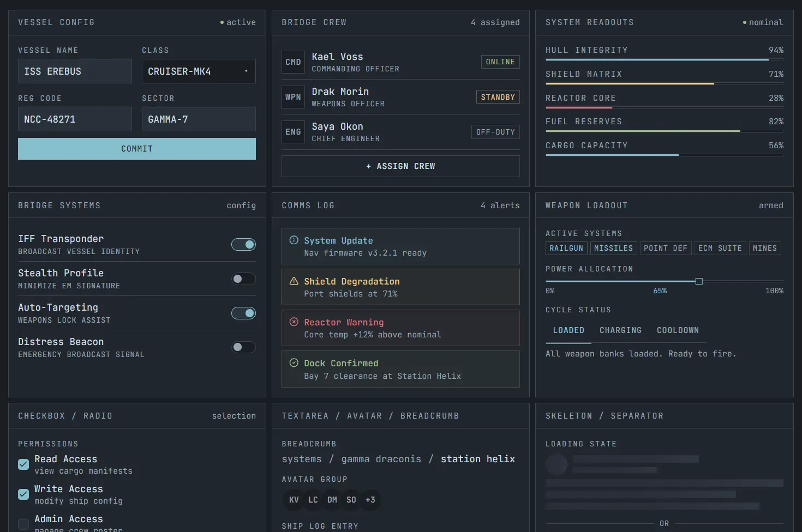Click the info icon on System Update alert
Image resolution: width=802 pixels, height=532 pixels.
click(x=294, y=240)
